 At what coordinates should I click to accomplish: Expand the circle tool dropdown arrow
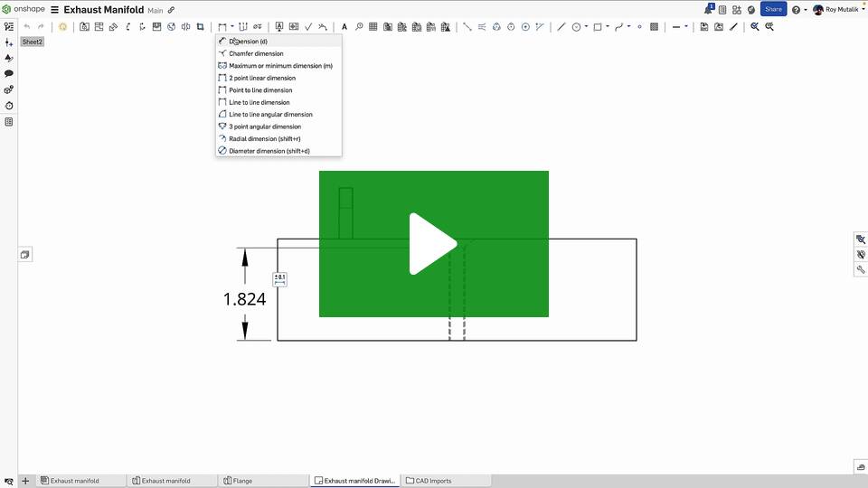[586, 26]
